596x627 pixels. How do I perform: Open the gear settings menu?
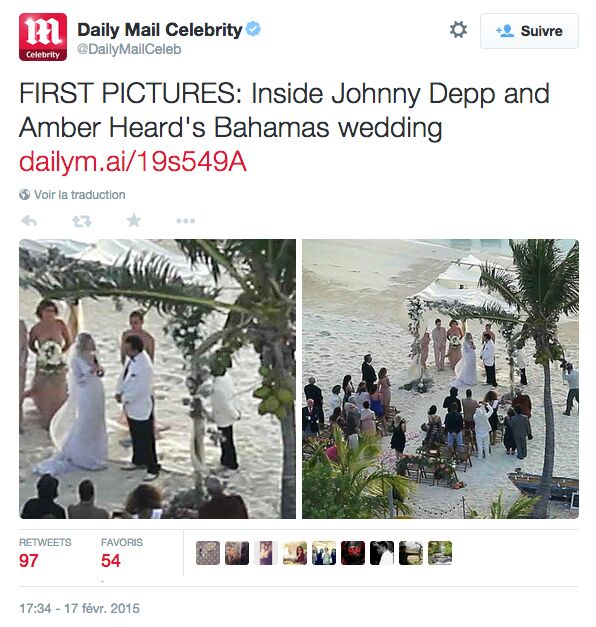coord(458,30)
